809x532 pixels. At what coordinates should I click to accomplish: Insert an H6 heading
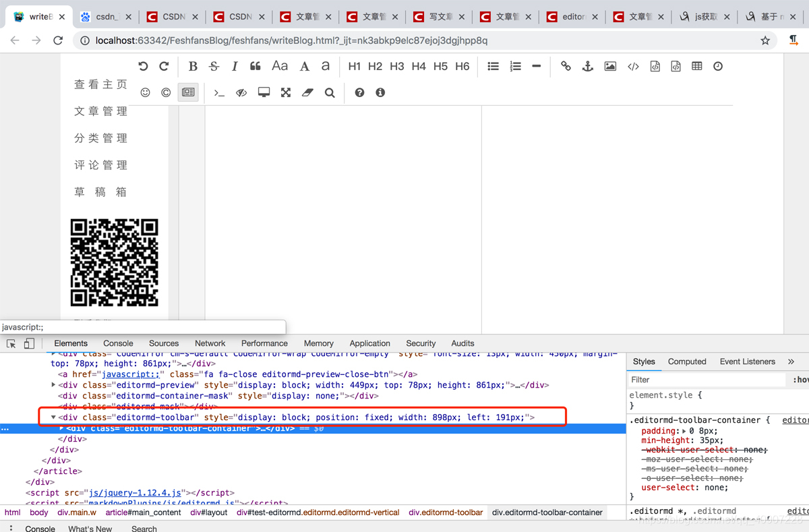tap(462, 66)
